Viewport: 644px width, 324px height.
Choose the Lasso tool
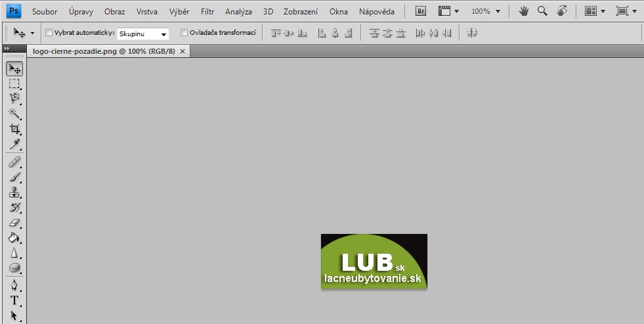(x=14, y=99)
